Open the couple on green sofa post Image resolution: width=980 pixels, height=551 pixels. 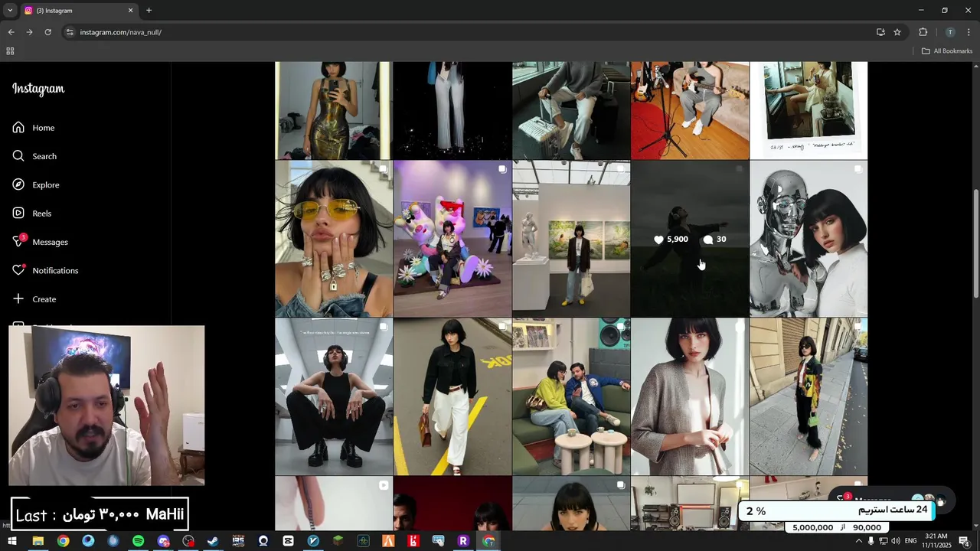[571, 396]
